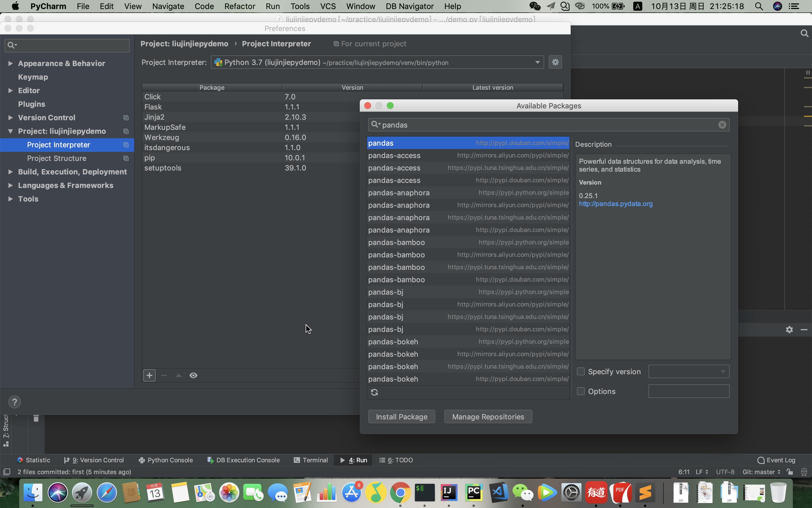Image resolution: width=812 pixels, height=508 pixels.
Task: Click the lock icon in status bar
Action: [789, 472]
